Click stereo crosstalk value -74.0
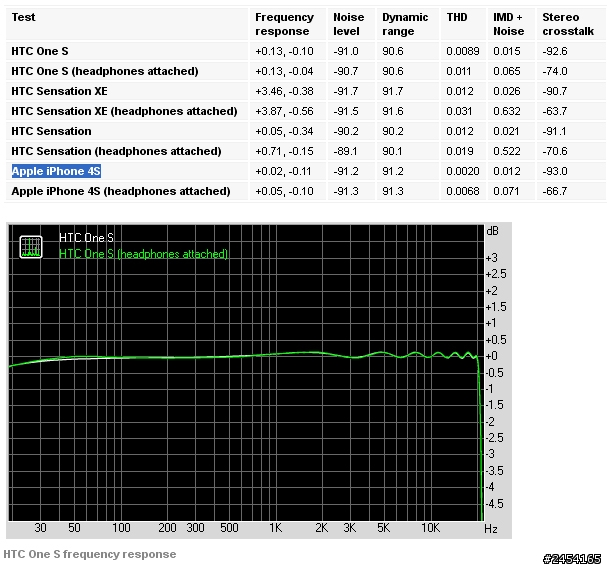The height and width of the screenshot is (567, 607). pos(555,71)
